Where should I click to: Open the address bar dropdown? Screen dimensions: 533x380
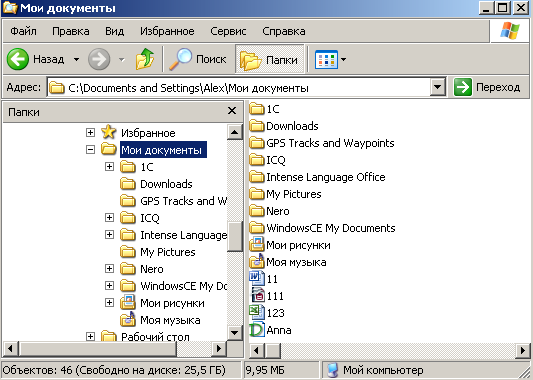click(x=437, y=87)
